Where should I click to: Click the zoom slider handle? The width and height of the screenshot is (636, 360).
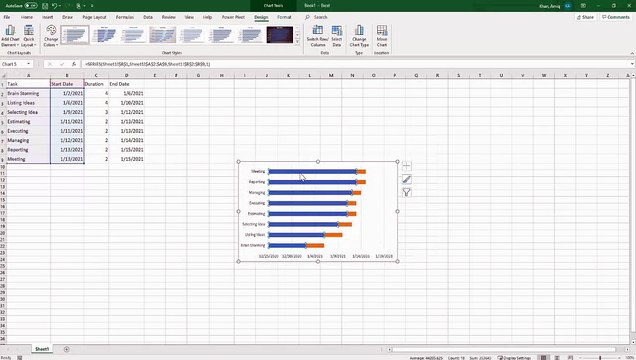coord(601,358)
